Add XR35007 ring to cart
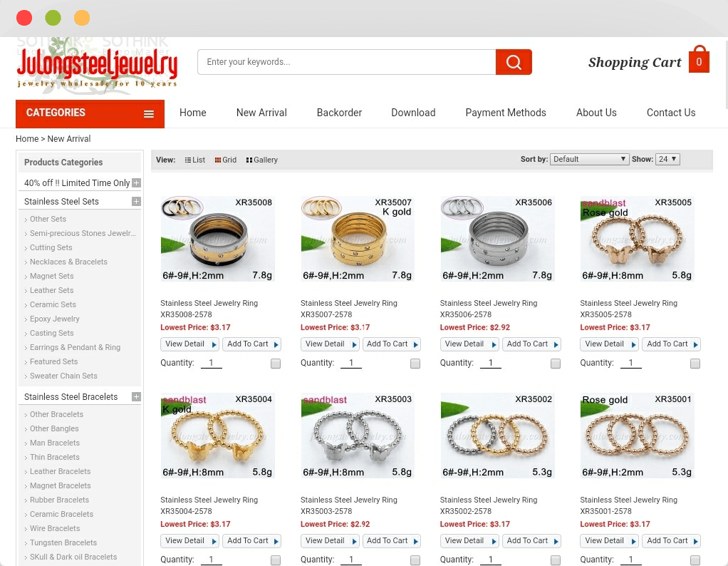The width and height of the screenshot is (728, 566). pos(391,344)
